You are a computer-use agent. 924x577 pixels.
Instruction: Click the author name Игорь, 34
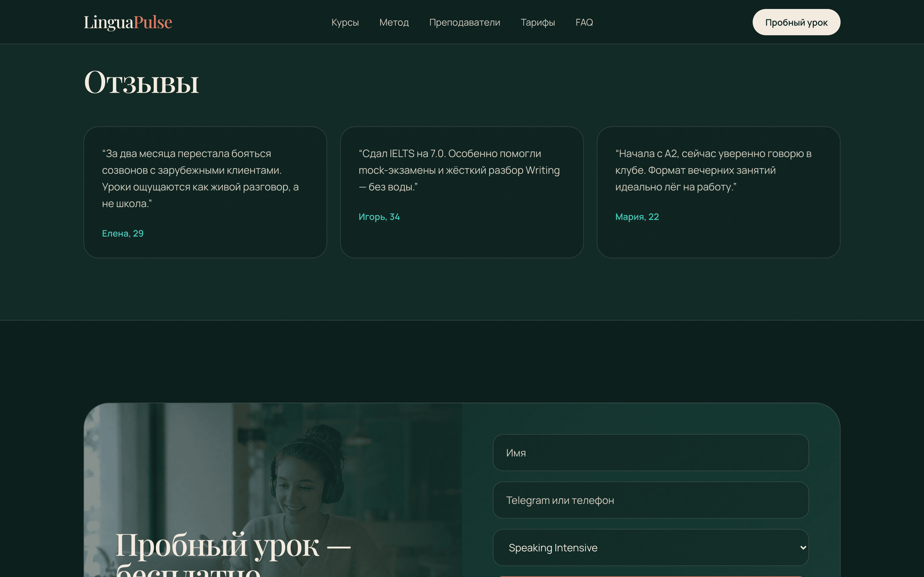[379, 217]
